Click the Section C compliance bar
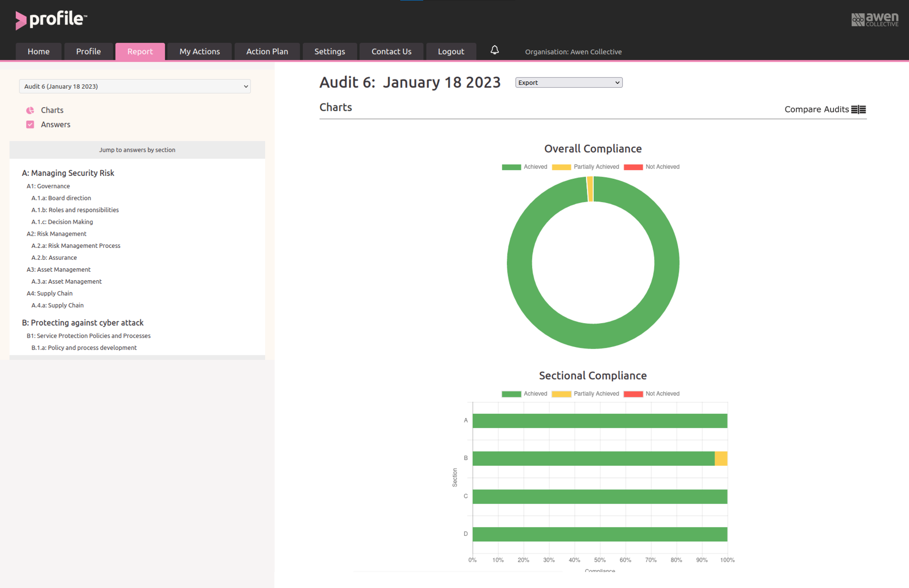The image size is (909, 588). [x=600, y=497]
